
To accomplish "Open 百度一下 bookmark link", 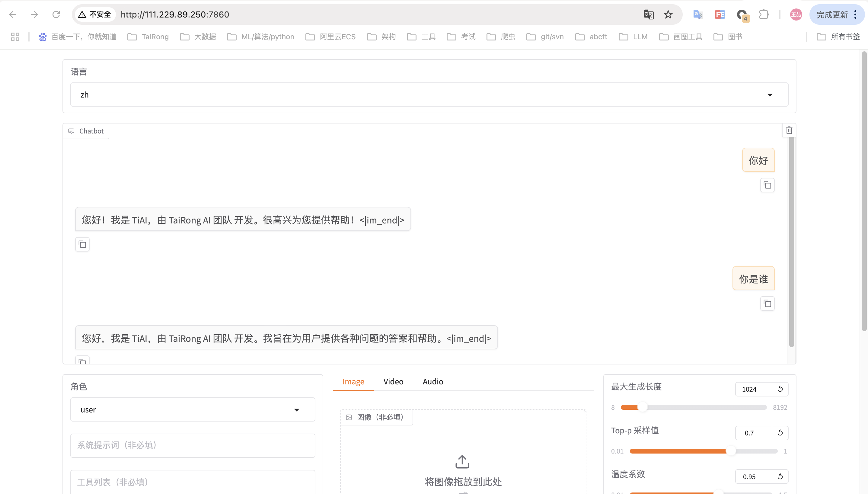I will click(78, 37).
